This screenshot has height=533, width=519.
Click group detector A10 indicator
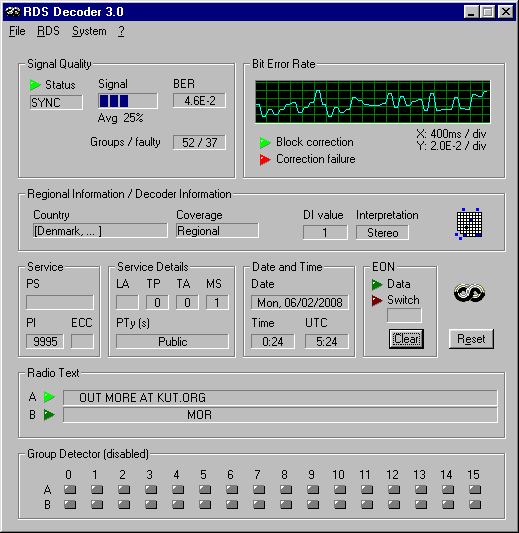(340, 489)
